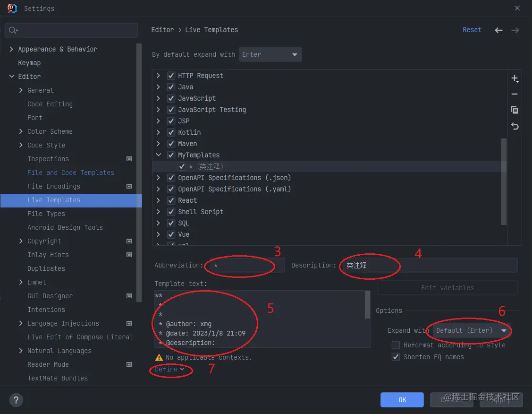Click the project-level icon beside GUI Designer
This screenshot has width=532, height=414.
(129, 296)
